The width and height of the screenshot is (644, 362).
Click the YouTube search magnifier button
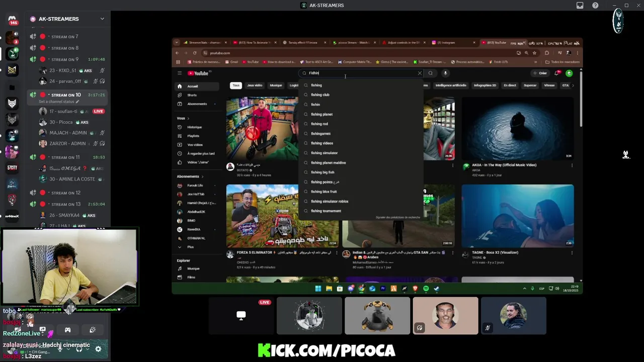click(x=430, y=73)
